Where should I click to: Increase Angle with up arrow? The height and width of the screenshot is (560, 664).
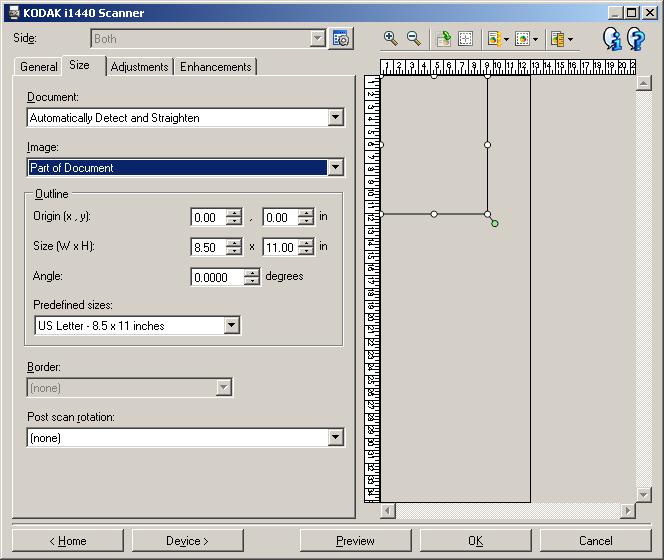click(252, 273)
